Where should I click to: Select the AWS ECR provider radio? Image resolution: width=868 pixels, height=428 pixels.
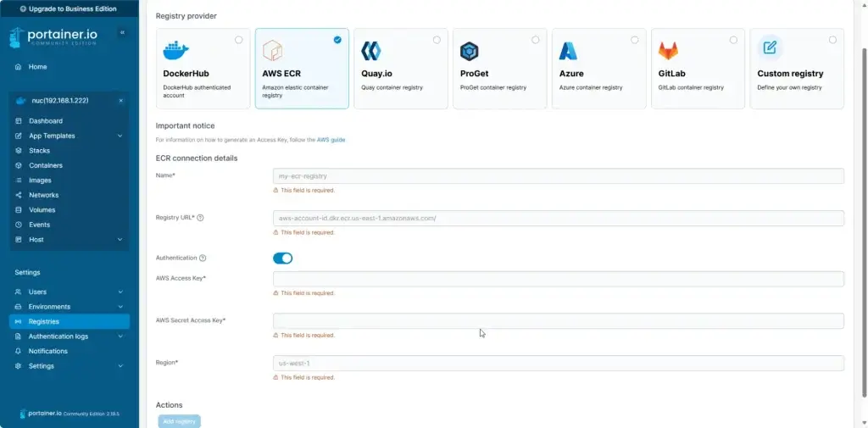[x=337, y=40]
